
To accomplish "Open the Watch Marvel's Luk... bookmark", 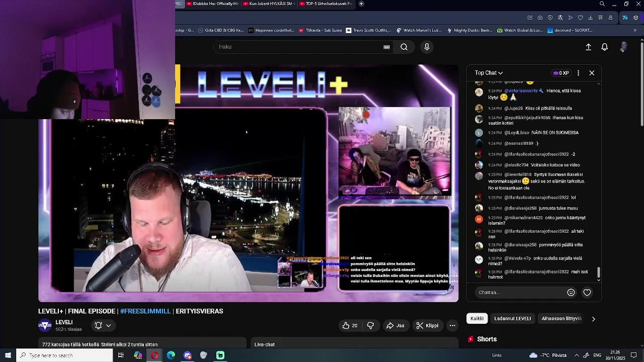I will [419, 30].
